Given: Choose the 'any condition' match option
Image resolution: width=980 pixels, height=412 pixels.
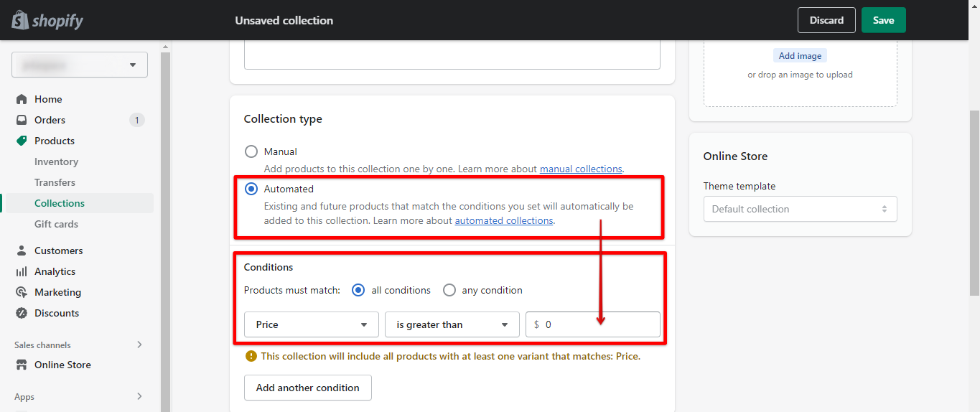Looking at the screenshot, I should [449, 290].
